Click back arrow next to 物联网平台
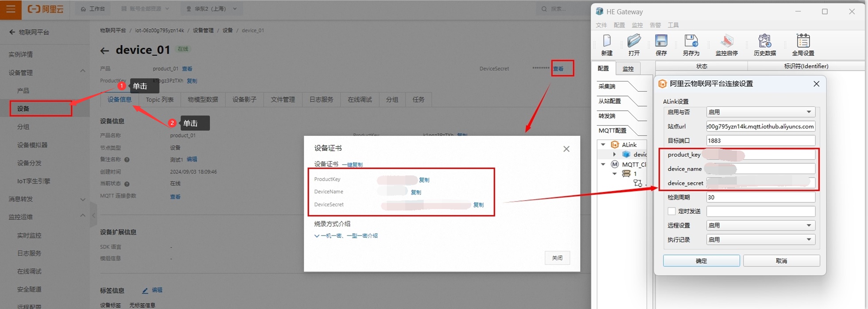 [12, 32]
